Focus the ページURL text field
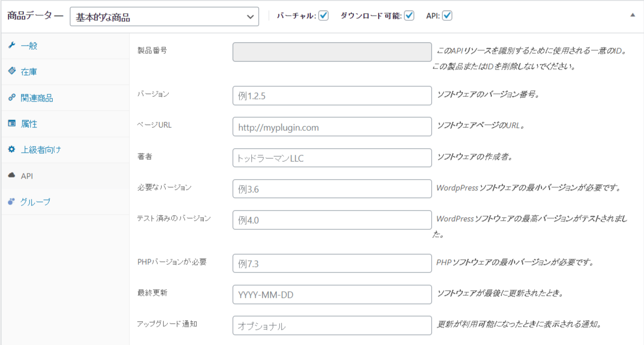Image resolution: width=644 pixels, height=345 pixels. (x=332, y=127)
